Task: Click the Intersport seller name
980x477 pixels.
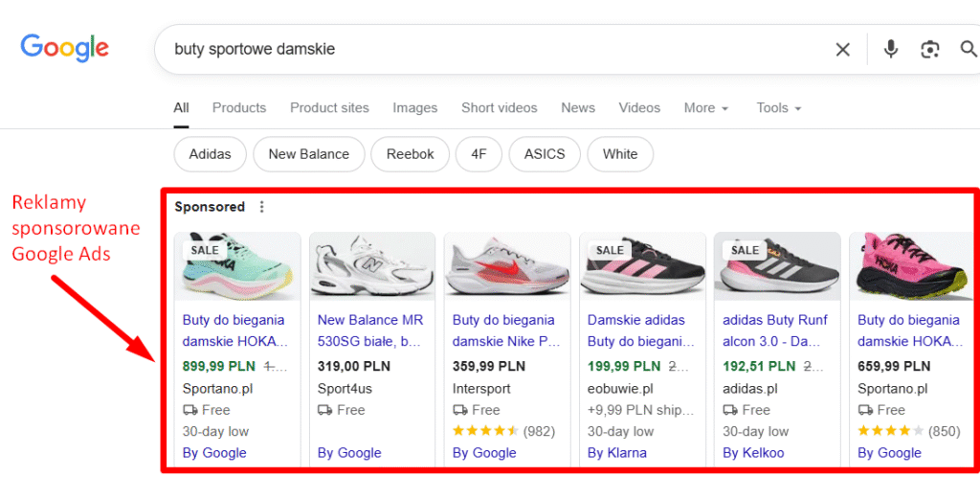Action: pos(481,388)
